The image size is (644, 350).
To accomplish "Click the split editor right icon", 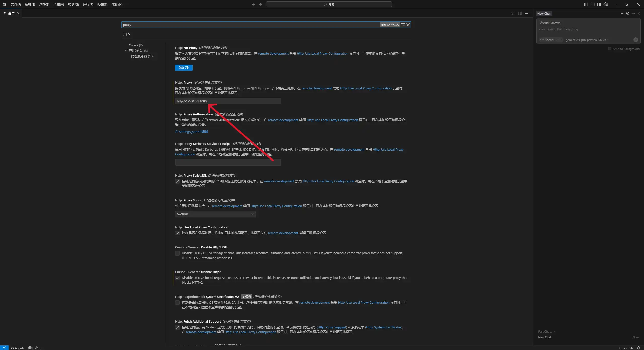I will point(520,13).
